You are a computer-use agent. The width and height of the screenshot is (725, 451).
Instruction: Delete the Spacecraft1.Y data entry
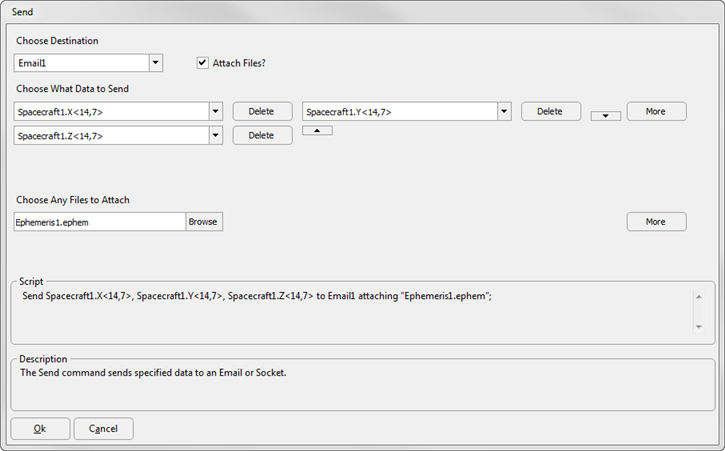coord(551,111)
